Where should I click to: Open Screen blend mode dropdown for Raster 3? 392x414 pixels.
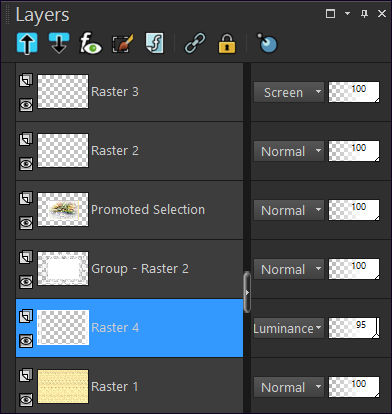point(289,92)
